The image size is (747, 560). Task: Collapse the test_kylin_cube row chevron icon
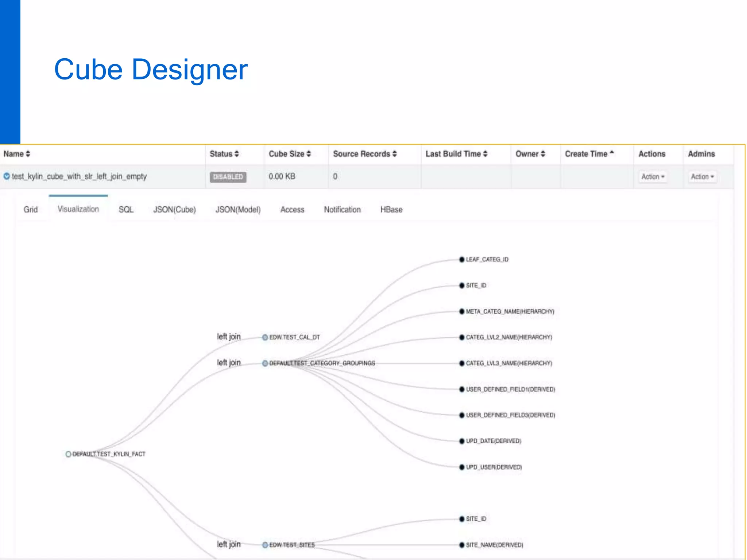click(x=7, y=176)
